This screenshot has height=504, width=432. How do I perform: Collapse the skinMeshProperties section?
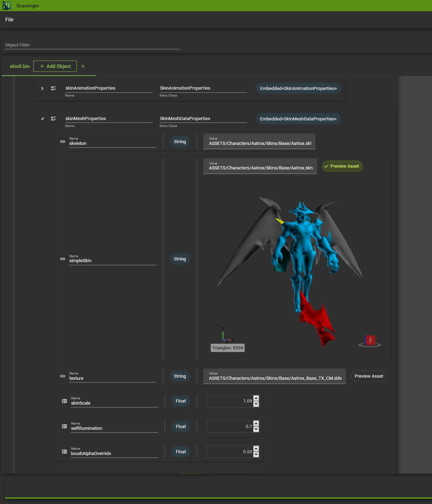coord(42,118)
